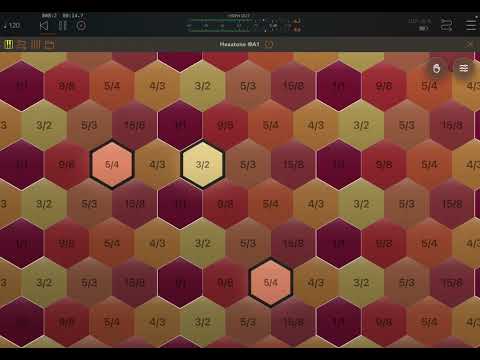Select the vertical bars view icon
This screenshot has width=480, height=360.
tap(35, 44)
